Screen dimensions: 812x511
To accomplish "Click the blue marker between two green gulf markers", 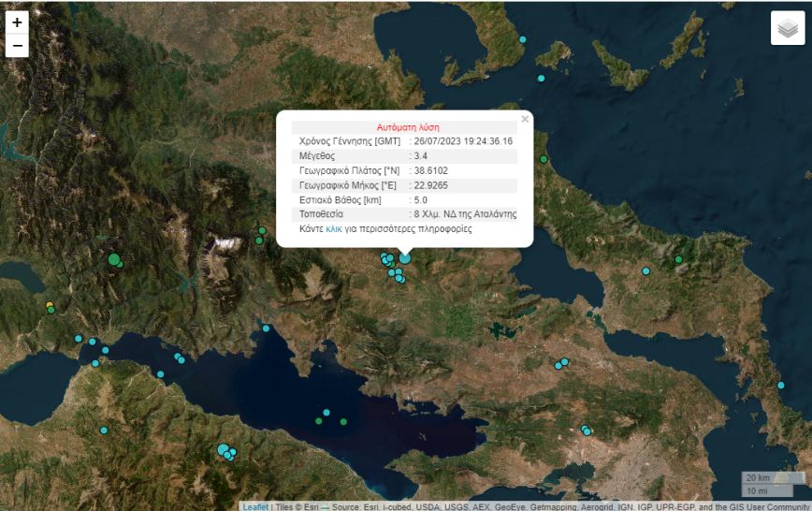I will [326, 412].
